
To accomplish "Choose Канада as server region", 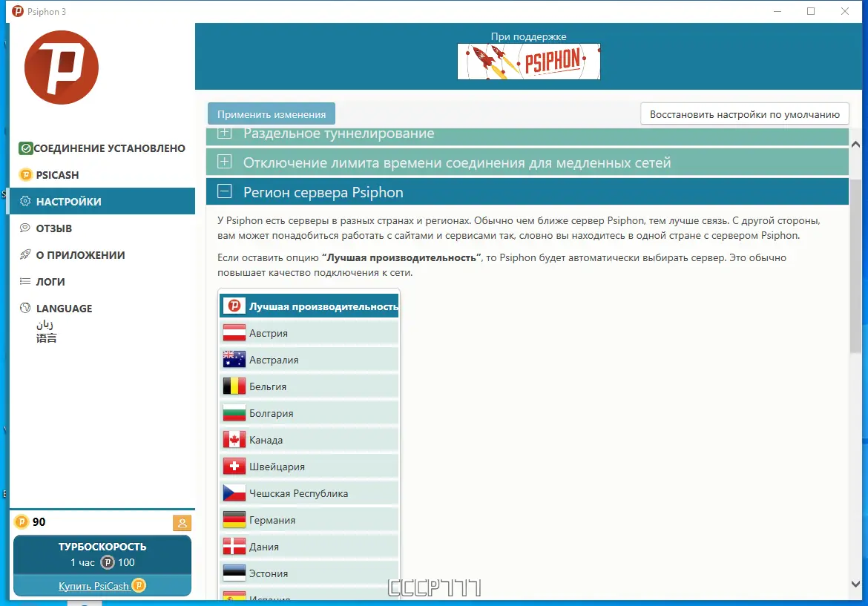I will tap(309, 440).
